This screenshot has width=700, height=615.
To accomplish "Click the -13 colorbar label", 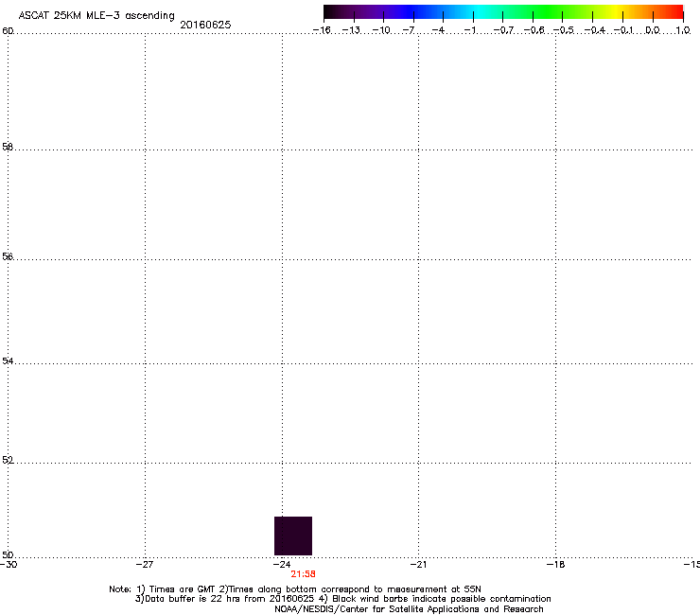I will pos(351,30).
